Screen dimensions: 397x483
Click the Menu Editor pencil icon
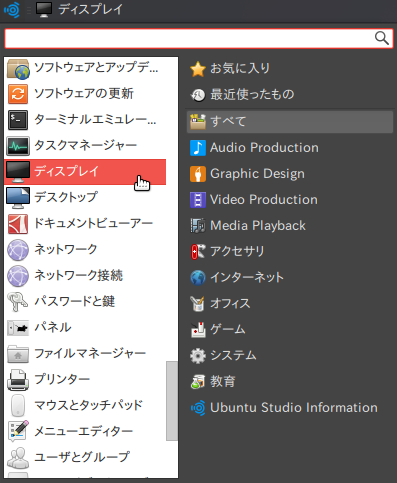[x=18, y=431]
